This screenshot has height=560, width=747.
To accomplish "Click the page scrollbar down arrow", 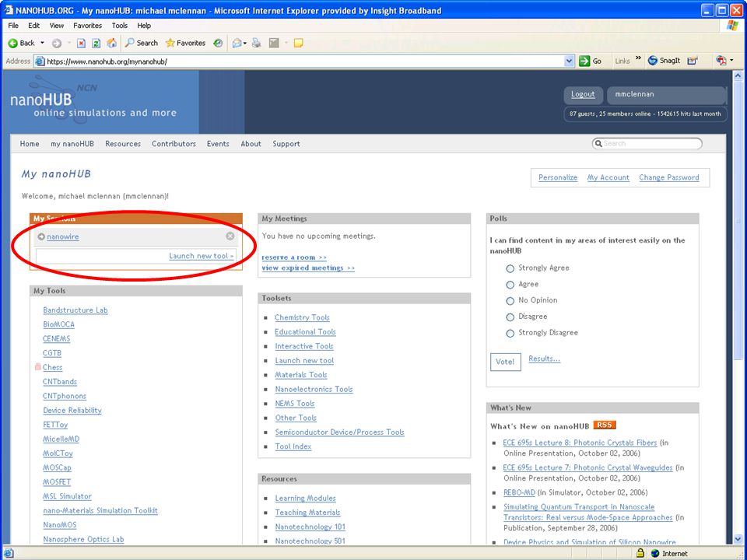I will pos(738,540).
